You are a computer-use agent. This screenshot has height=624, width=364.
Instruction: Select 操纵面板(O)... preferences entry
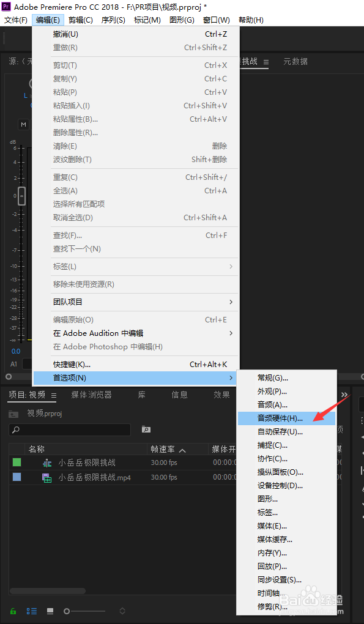(286, 472)
